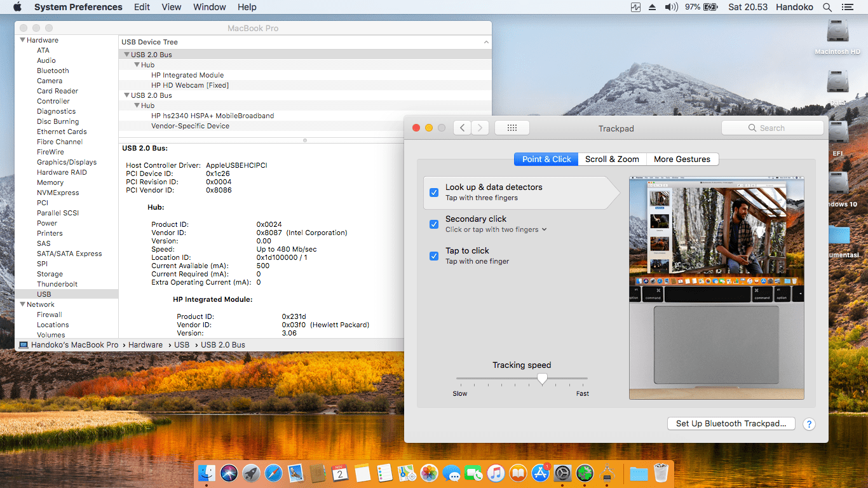
Task: Collapse the Network section triangle
Action: (22, 304)
